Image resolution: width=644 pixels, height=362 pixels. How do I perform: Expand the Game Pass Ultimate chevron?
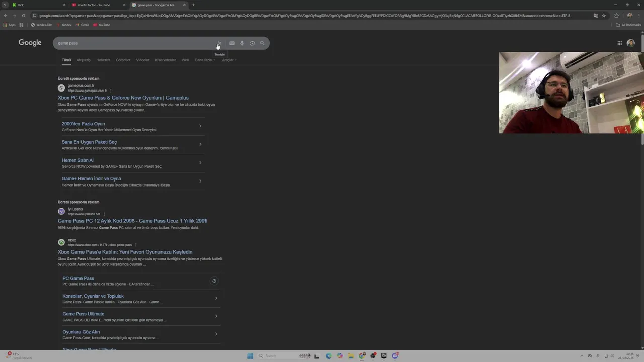click(216, 316)
